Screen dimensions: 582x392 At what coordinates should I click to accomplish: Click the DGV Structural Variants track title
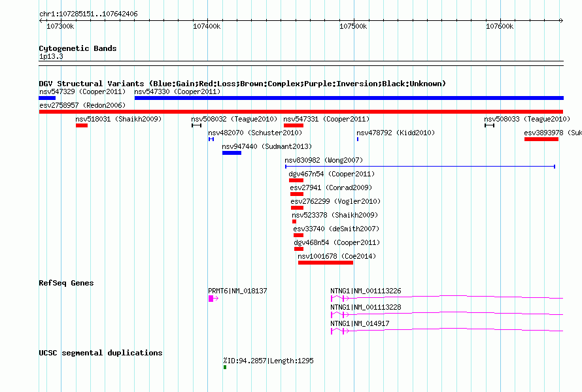coord(243,84)
